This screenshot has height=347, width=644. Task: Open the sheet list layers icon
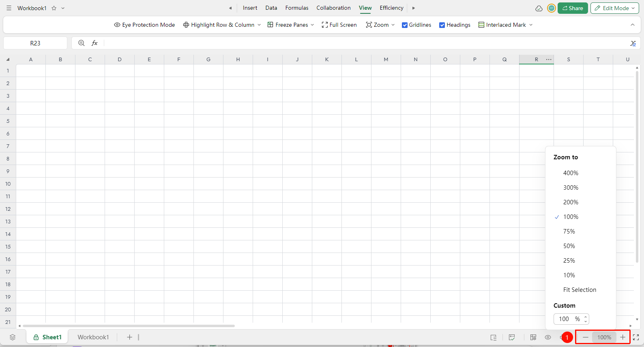click(x=13, y=337)
